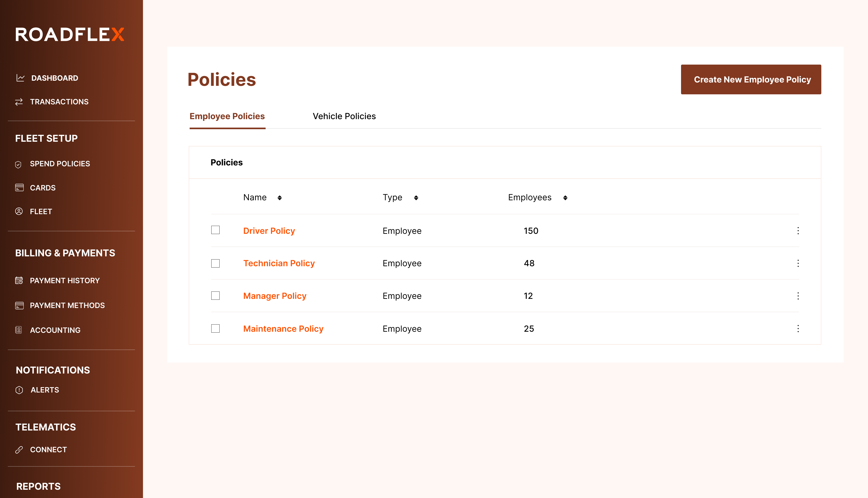Open the Driver Policy link
The width and height of the screenshot is (868, 498).
(x=269, y=230)
